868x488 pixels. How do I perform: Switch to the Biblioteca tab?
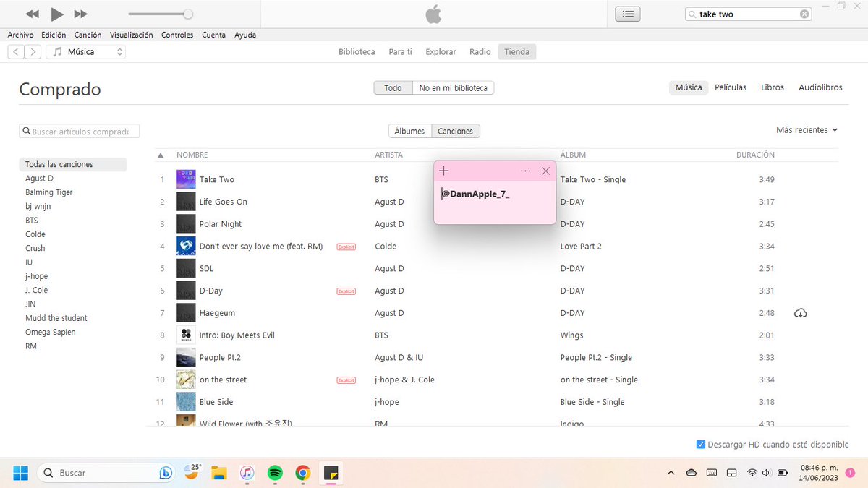point(357,52)
